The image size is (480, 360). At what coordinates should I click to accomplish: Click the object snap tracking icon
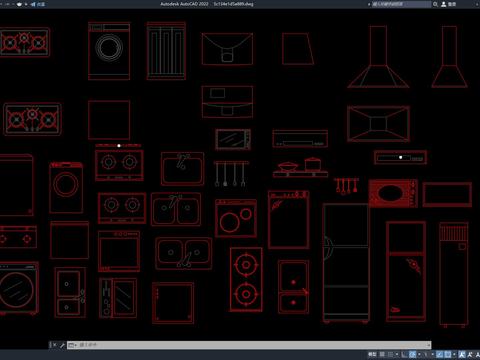point(440,354)
